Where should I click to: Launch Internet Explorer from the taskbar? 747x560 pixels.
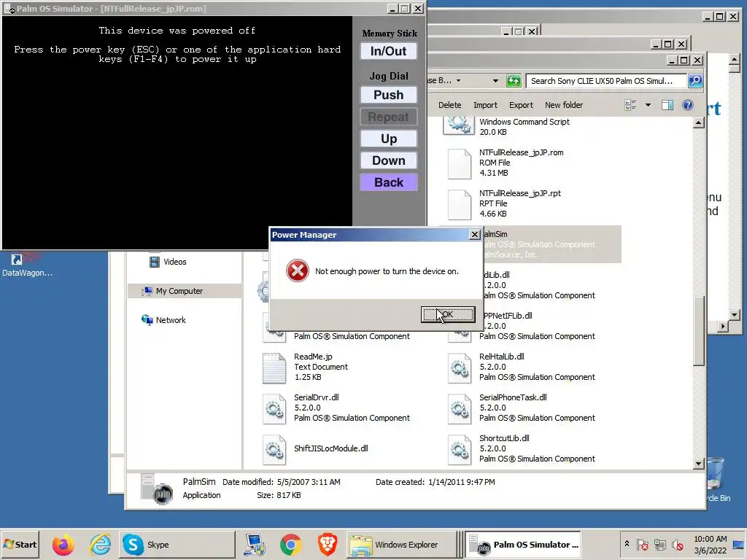point(100,545)
